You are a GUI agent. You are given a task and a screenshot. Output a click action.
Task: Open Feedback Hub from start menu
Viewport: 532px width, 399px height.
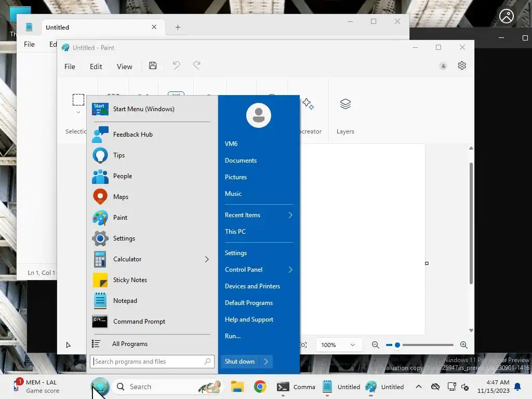pyautogui.click(x=152, y=135)
